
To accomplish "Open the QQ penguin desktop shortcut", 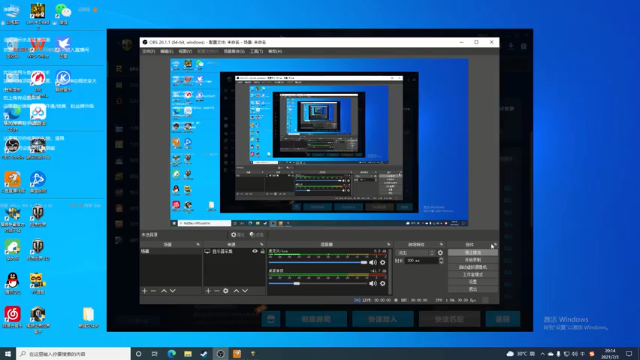I will point(12,283).
